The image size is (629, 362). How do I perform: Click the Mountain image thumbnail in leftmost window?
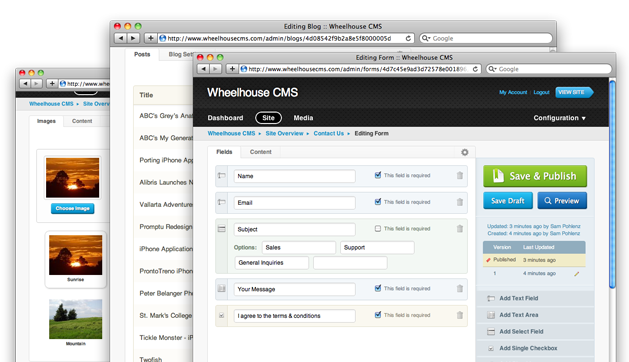(75, 319)
